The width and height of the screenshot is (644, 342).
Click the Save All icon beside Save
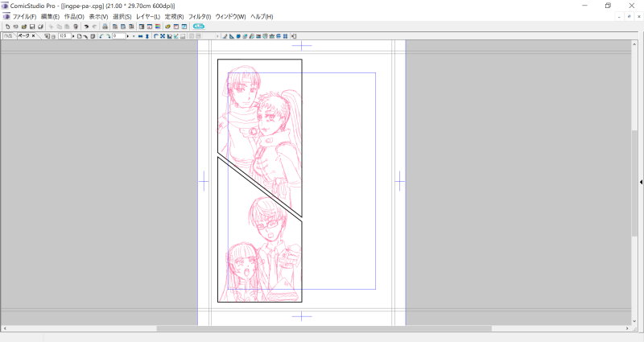(40, 27)
